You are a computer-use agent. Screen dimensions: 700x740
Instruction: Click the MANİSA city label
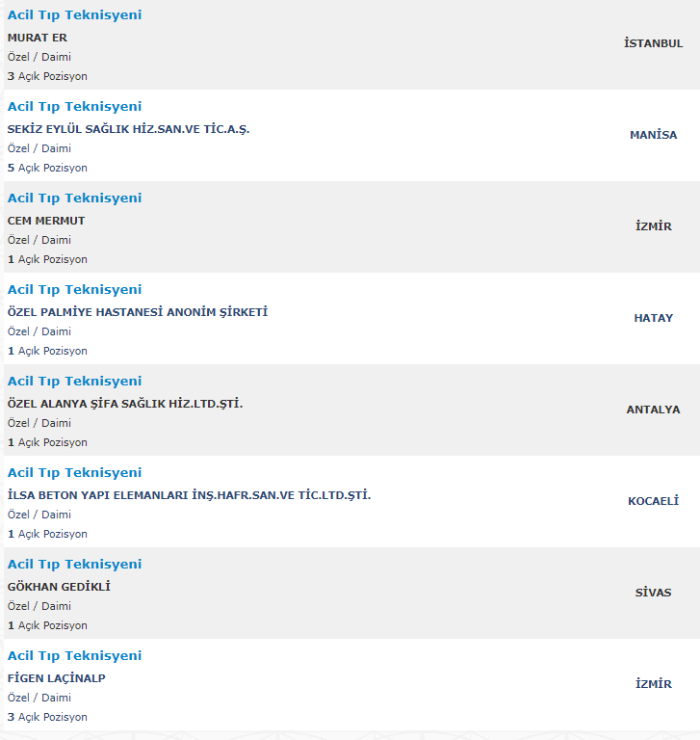pyautogui.click(x=653, y=135)
